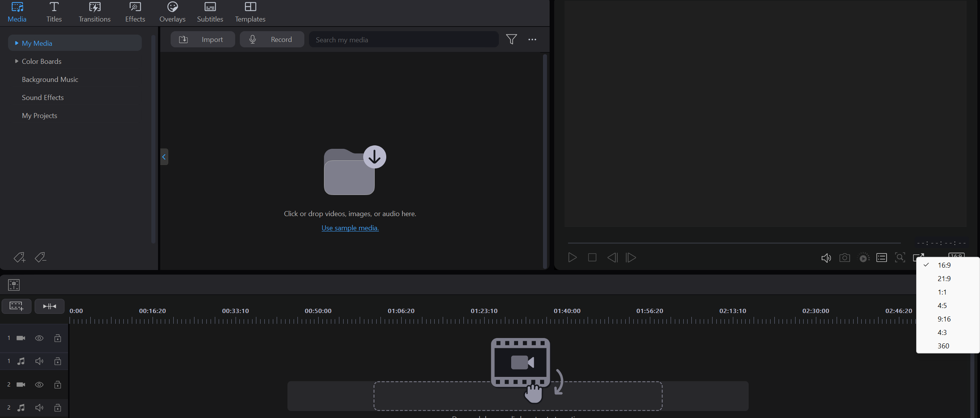
Task: Select Sound Effects in library
Action: pyautogui.click(x=43, y=97)
